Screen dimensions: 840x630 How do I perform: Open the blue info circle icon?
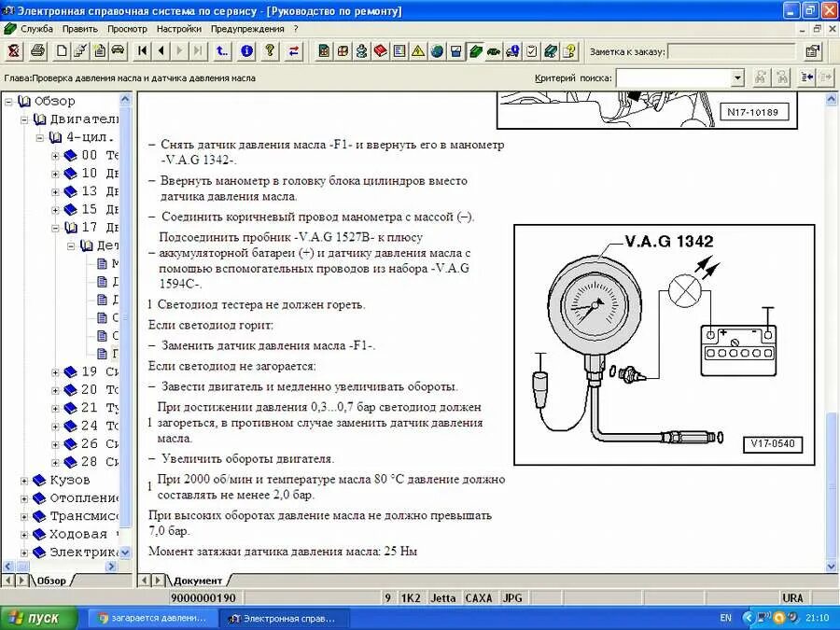coord(246,51)
